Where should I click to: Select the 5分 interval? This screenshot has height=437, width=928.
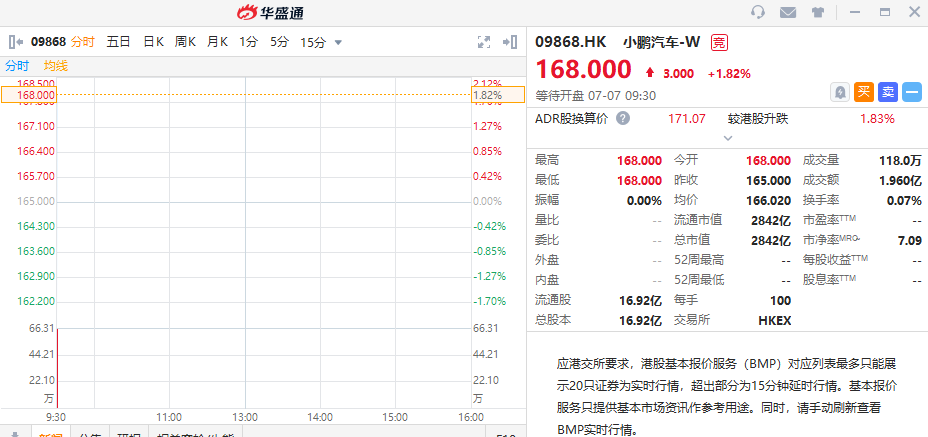279,42
